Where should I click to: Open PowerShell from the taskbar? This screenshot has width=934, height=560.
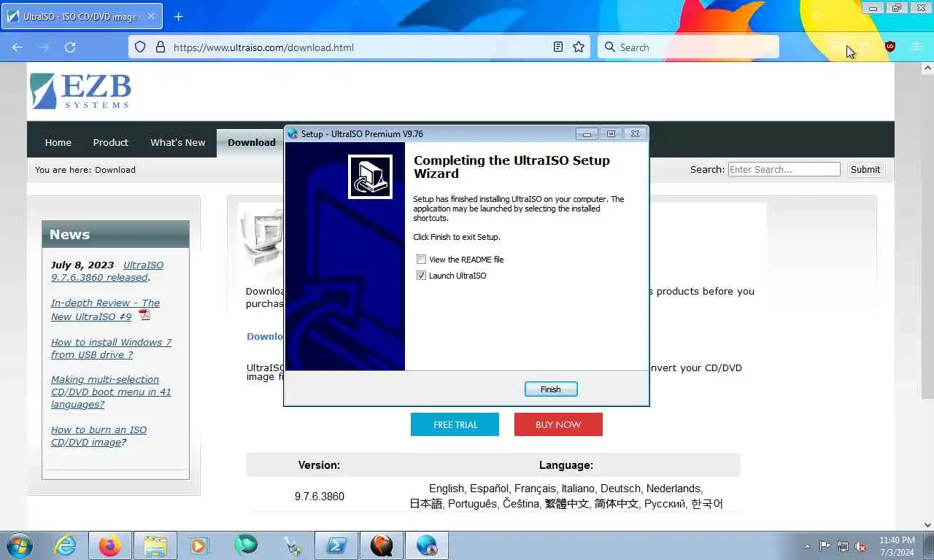336,545
